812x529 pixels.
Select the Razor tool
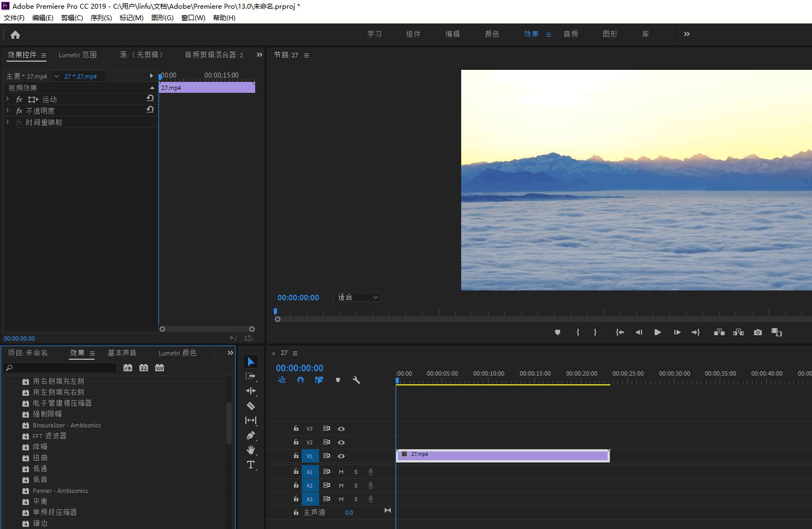[251, 406]
